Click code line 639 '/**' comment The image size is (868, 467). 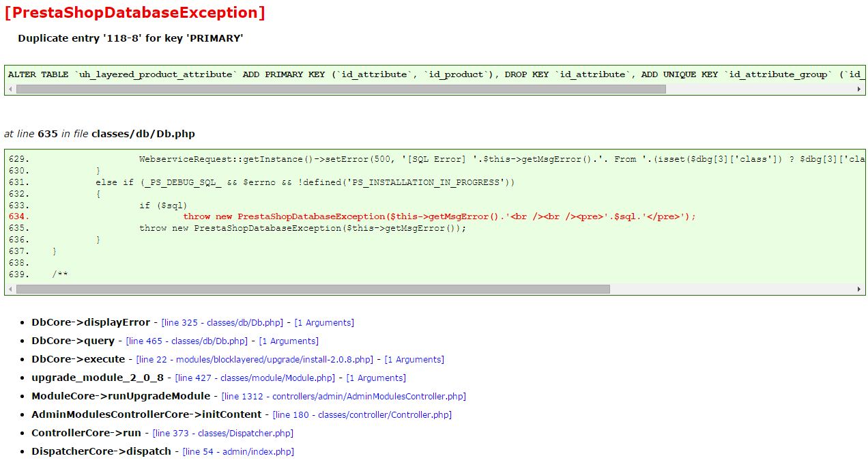[x=60, y=274]
